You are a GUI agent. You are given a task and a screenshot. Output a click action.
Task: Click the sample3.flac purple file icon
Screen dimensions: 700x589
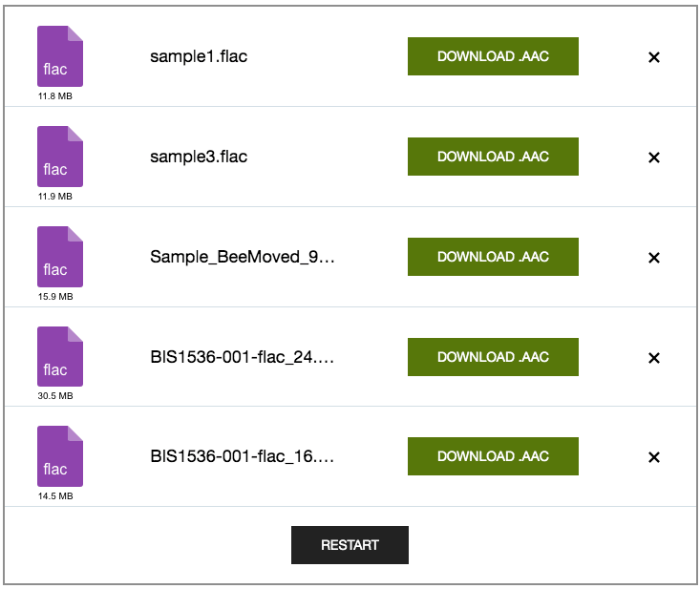click(59, 157)
